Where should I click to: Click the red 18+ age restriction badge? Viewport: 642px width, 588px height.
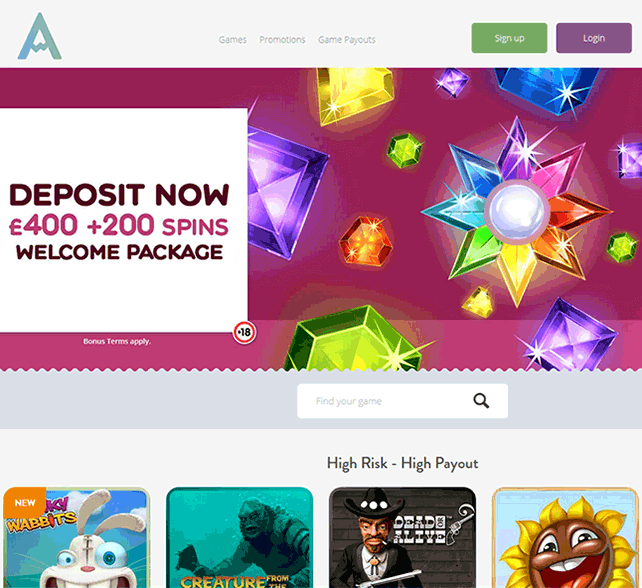[x=244, y=332]
